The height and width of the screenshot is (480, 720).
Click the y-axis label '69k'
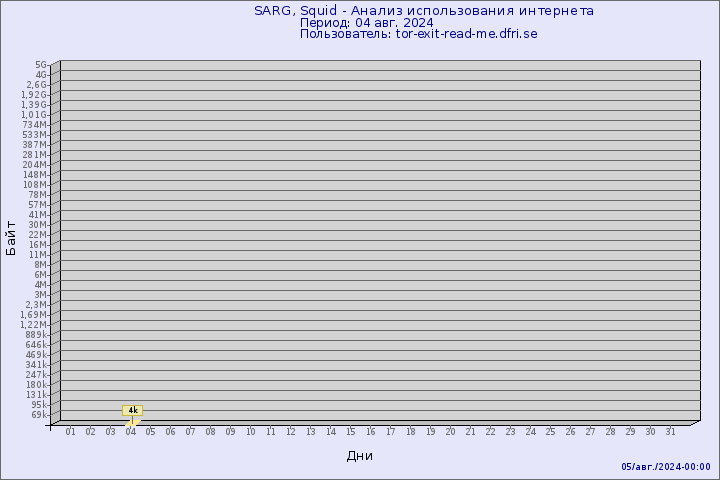pos(39,415)
